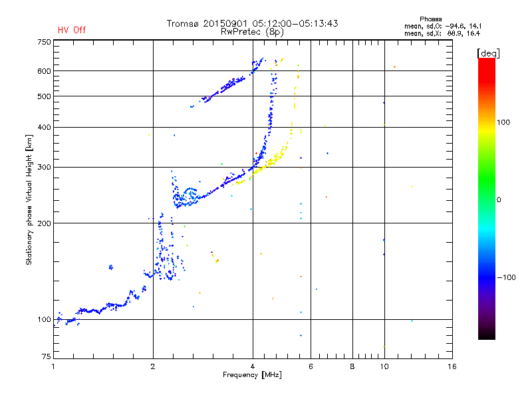Click the x-axis label '16'

(452, 366)
